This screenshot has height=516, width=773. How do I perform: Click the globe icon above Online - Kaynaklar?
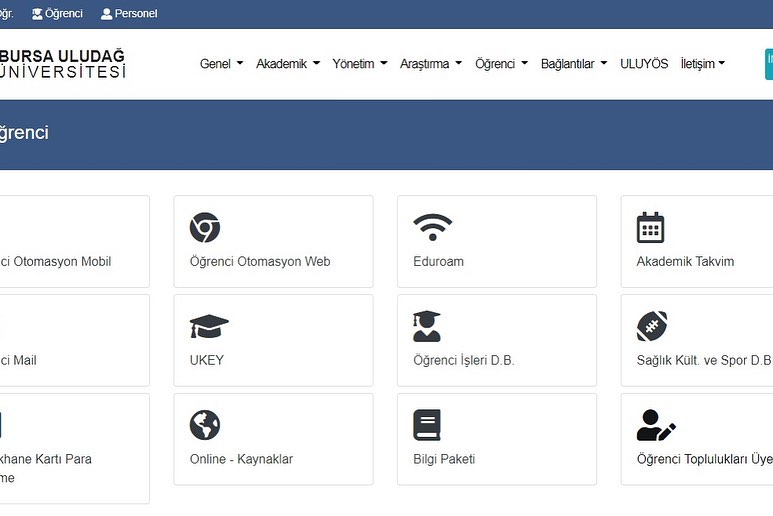tap(205, 425)
